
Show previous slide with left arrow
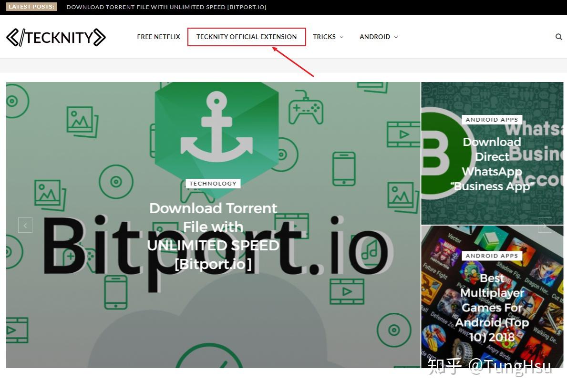25,225
